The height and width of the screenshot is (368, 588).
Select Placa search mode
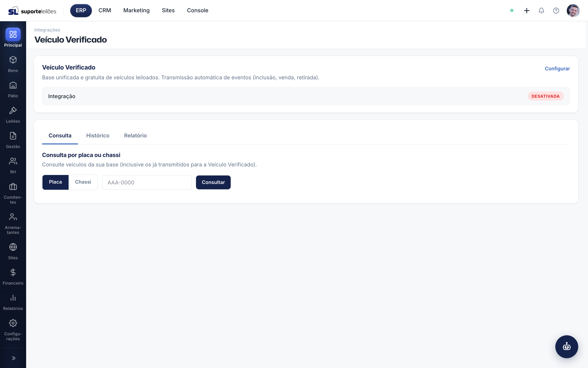point(55,182)
